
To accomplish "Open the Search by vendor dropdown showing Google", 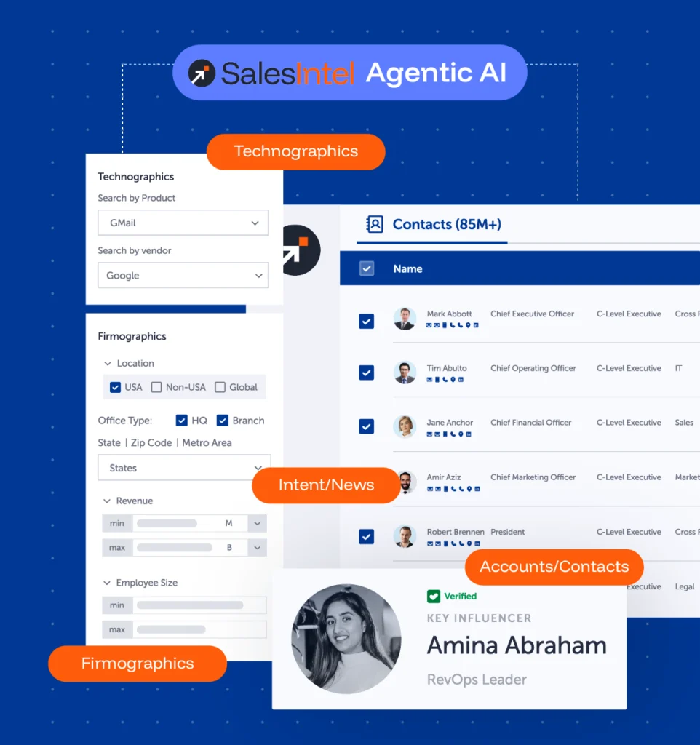I will (183, 276).
